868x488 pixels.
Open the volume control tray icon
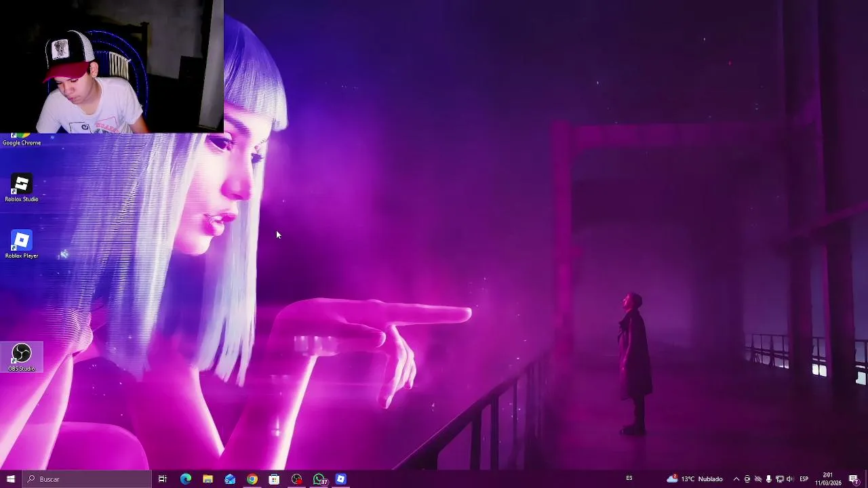tap(789, 479)
